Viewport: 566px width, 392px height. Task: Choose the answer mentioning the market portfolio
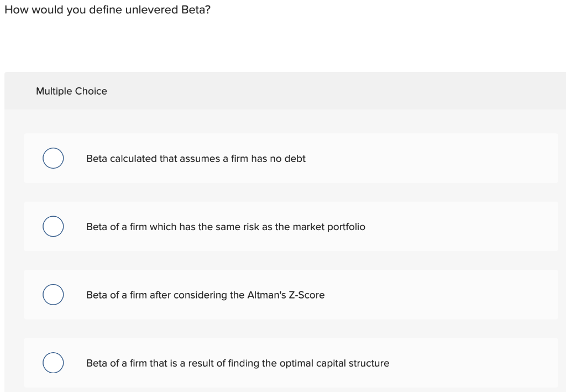tap(226, 227)
